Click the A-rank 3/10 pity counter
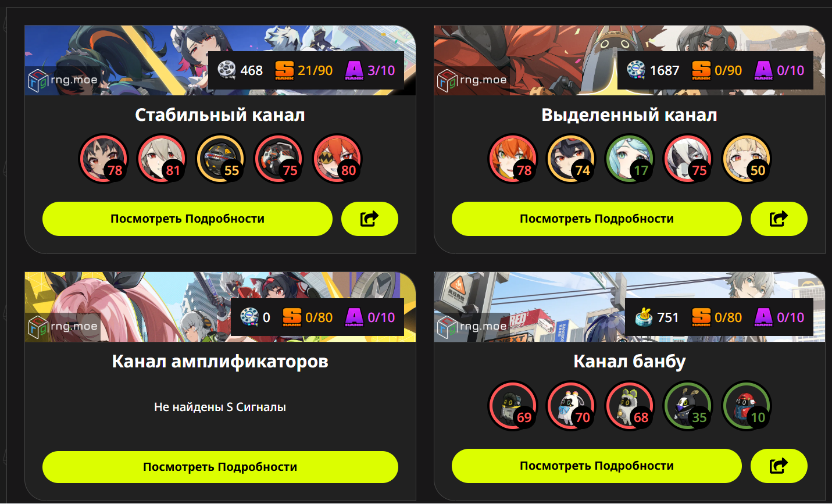Image resolution: width=832 pixels, height=504 pixels. pos(370,70)
